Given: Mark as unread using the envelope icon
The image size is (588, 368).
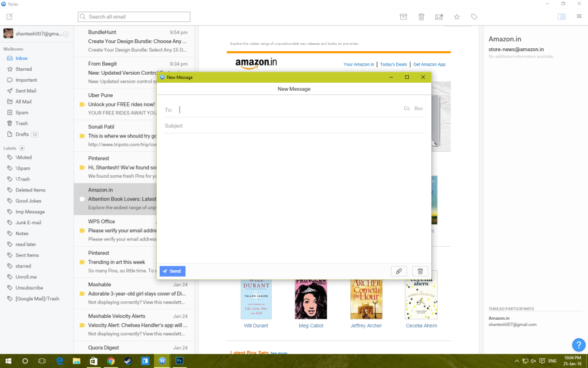Looking at the screenshot, I should 439,17.
